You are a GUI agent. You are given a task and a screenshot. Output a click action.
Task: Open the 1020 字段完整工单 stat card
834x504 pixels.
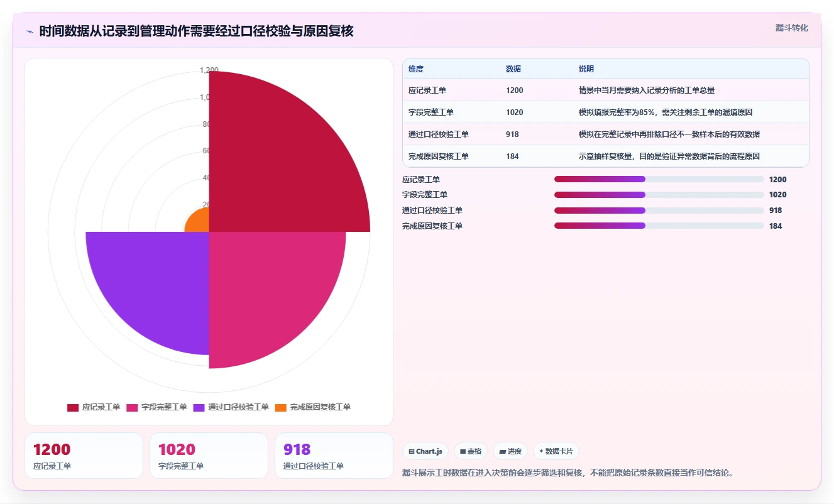[209, 456]
